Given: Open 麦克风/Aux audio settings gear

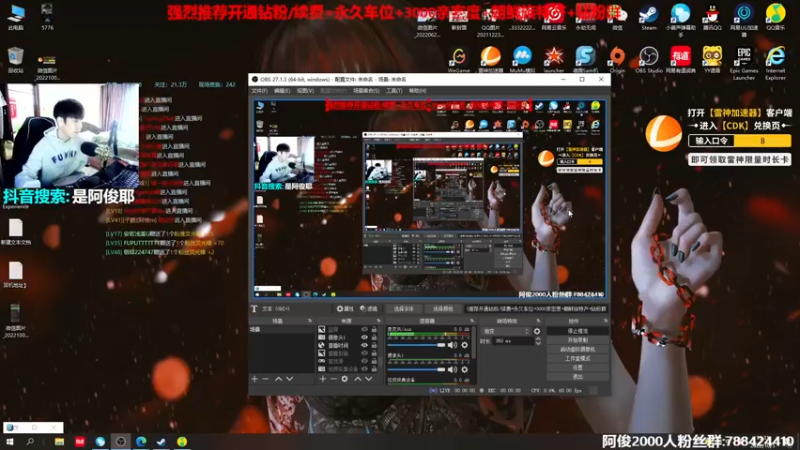Looking at the screenshot, I should pyautogui.click(x=464, y=345).
